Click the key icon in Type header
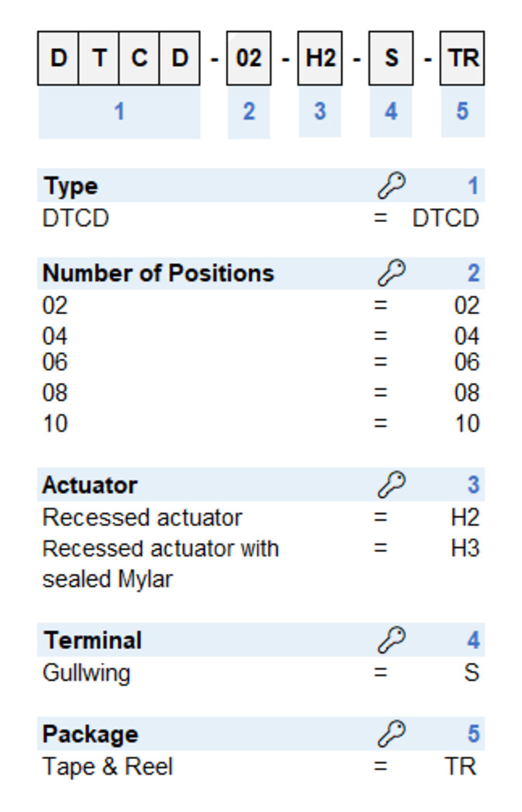 (x=391, y=186)
